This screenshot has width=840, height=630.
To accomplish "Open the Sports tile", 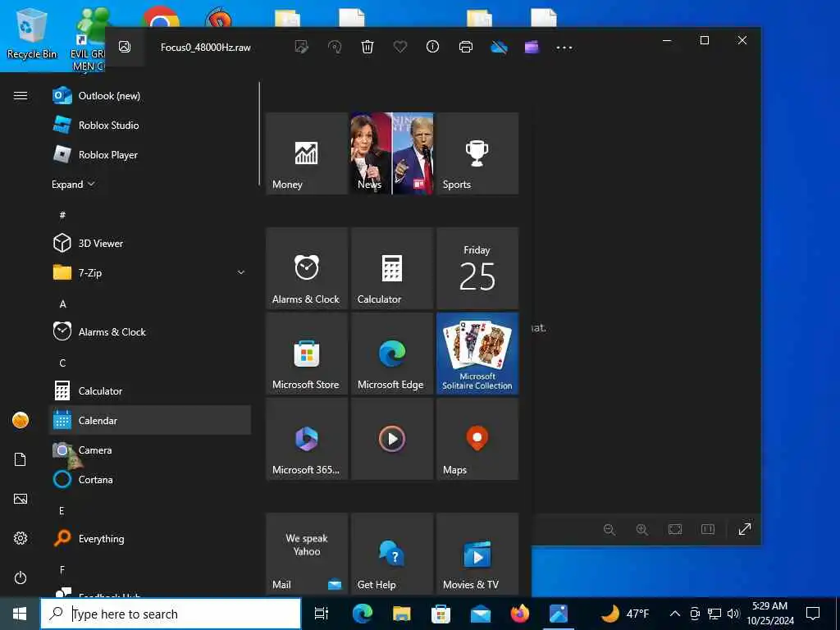I will [x=477, y=153].
